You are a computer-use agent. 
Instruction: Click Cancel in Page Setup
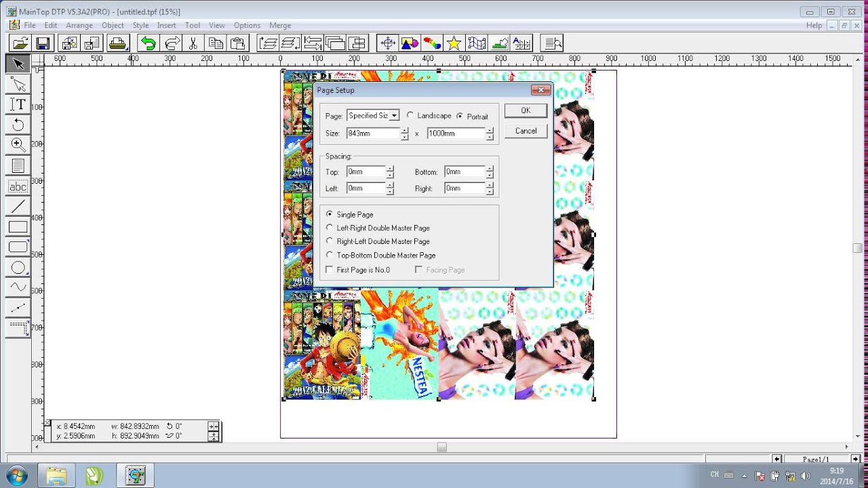526,131
